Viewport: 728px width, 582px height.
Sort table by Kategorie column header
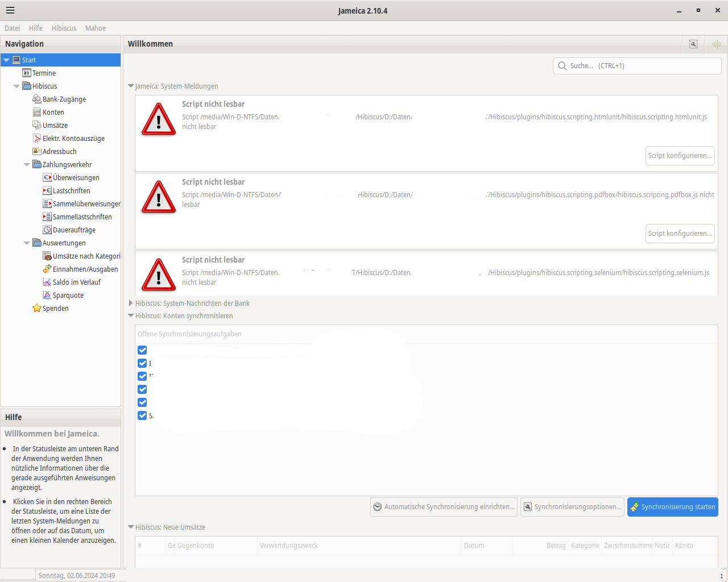[x=585, y=546]
